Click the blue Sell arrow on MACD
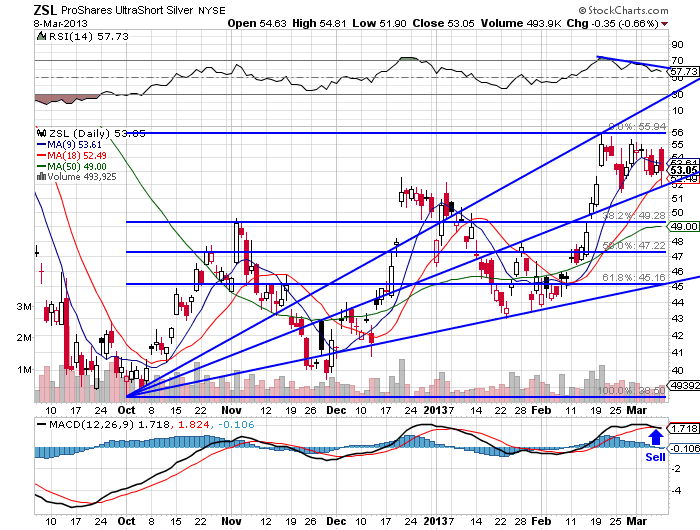The width and height of the screenshot is (700, 530). coord(655,437)
